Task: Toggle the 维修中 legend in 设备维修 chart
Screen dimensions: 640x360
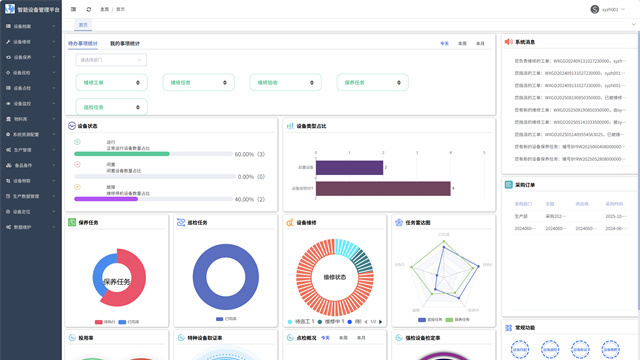Action: [331, 322]
